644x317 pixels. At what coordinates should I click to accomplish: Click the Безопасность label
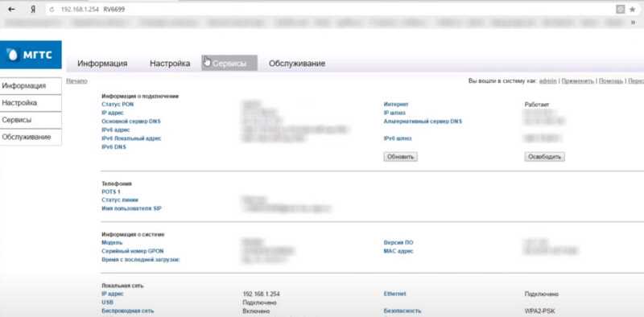tap(402, 311)
